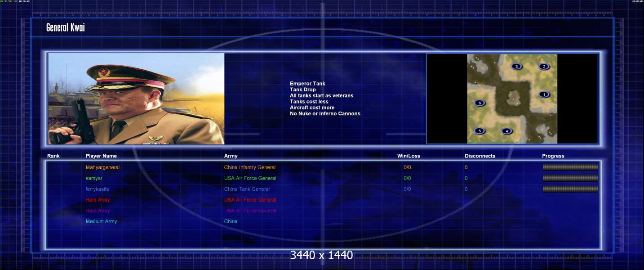Viewport: 644px width, 270px height.
Task: Click the Disconnects column header
Action: click(480, 156)
